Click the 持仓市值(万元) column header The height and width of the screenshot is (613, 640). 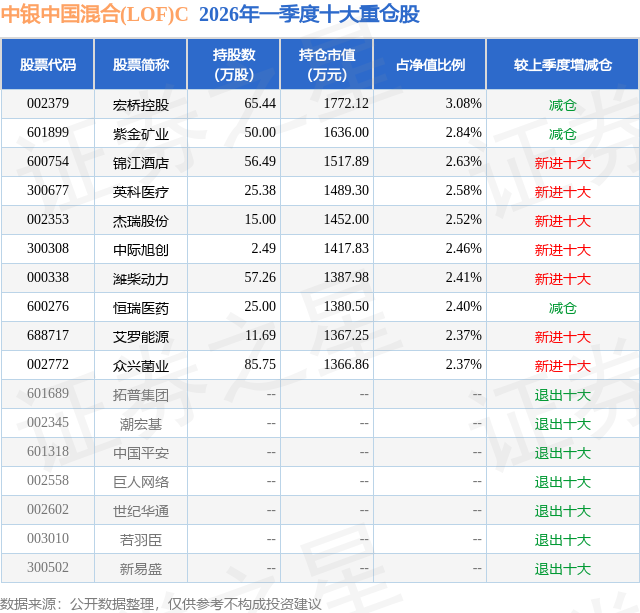[327, 64]
